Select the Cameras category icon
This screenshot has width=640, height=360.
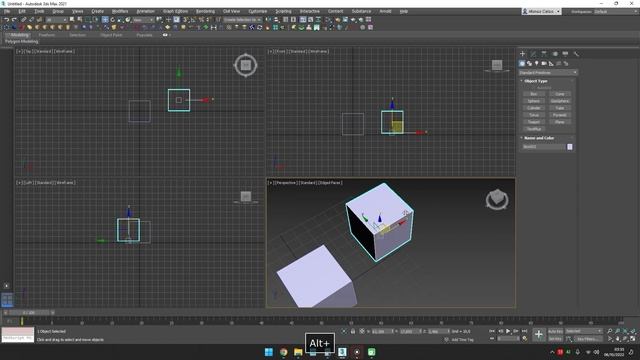click(544, 63)
